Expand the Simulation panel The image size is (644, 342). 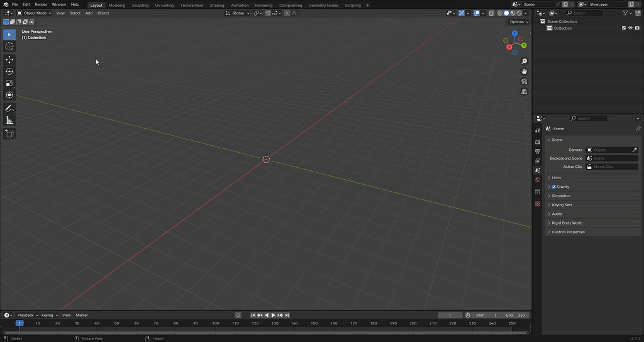(592, 196)
